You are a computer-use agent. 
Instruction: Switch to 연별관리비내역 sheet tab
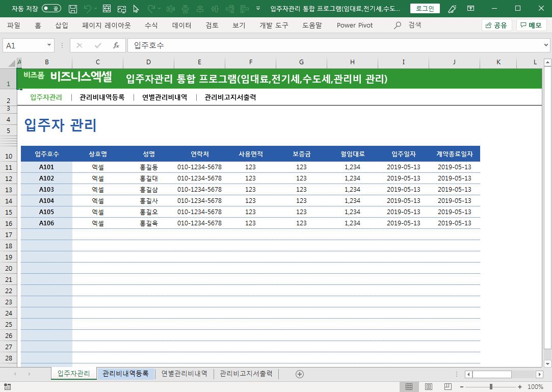point(184,374)
